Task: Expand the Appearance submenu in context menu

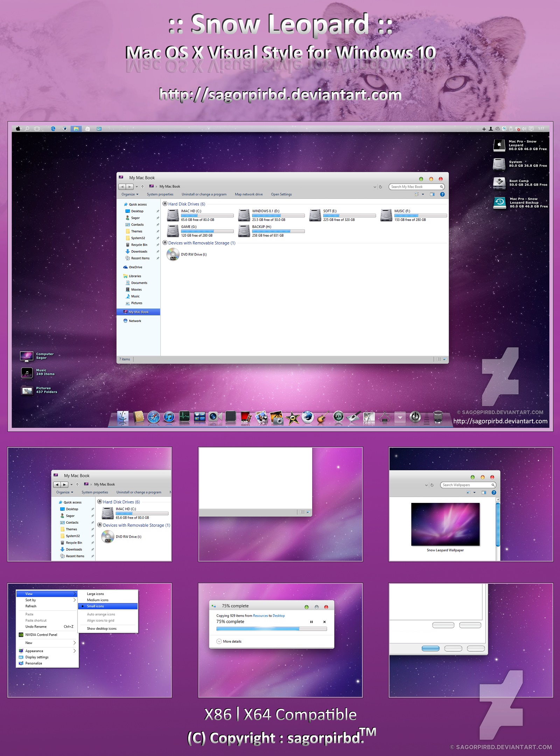Action: [x=47, y=651]
